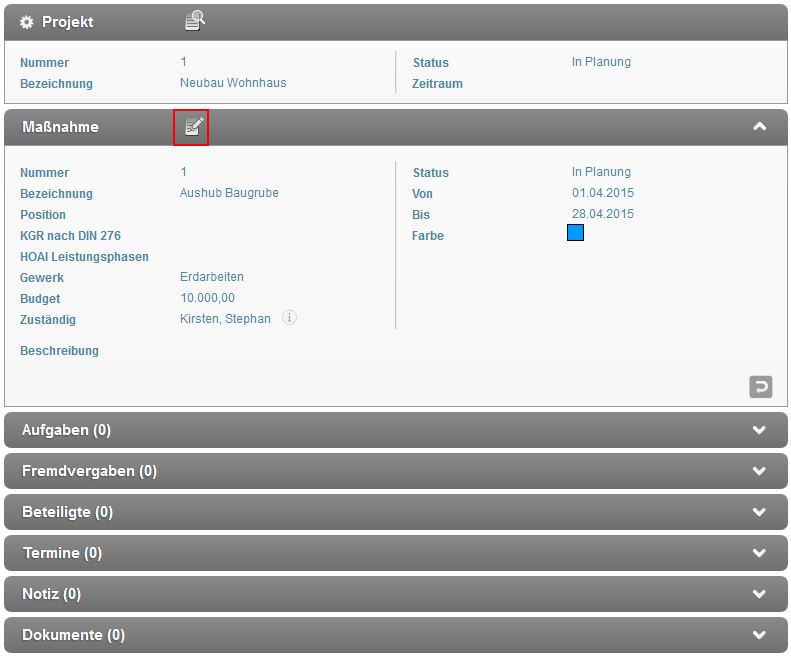
Task: Click the Maßnahme header title
Action: [x=60, y=127]
